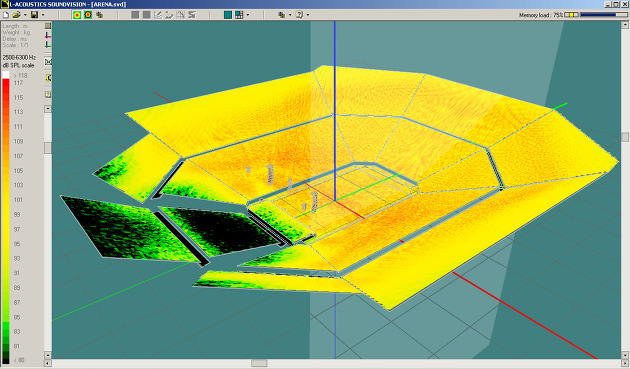Click the right vertical scrollbar thumb
Screen dimensions: 630x369
[x=625, y=137]
